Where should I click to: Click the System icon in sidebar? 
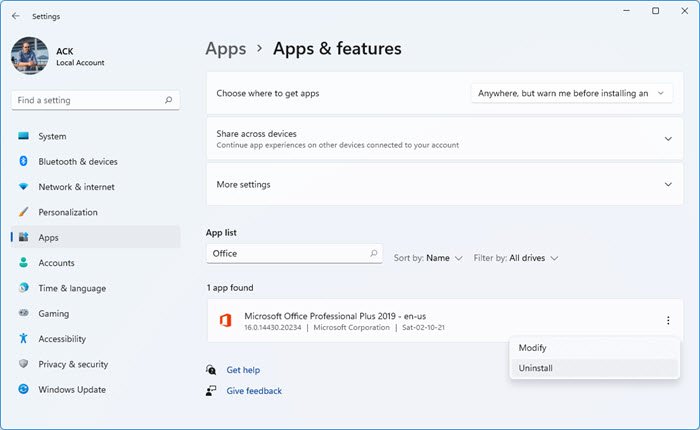[23, 136]
